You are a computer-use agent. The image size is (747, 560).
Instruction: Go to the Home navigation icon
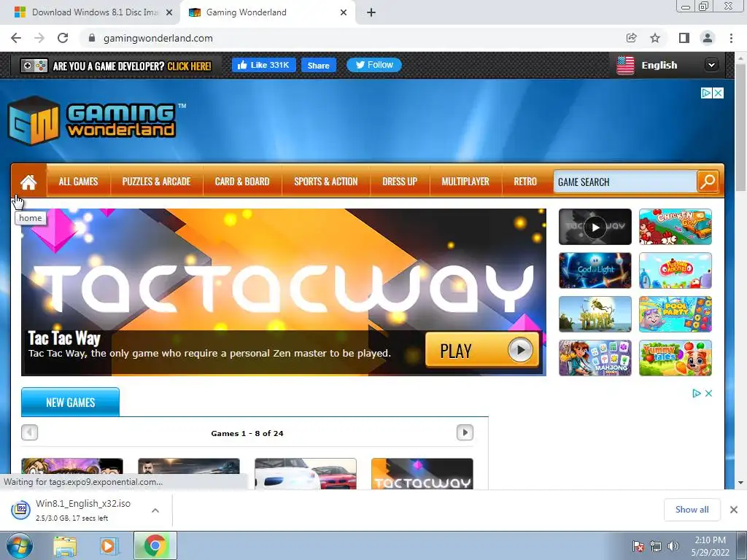28,182
